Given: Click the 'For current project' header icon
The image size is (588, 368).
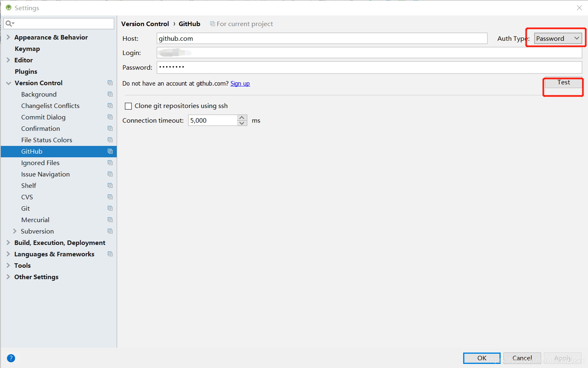Looking at the screenshot, I should tap(213, 24).
